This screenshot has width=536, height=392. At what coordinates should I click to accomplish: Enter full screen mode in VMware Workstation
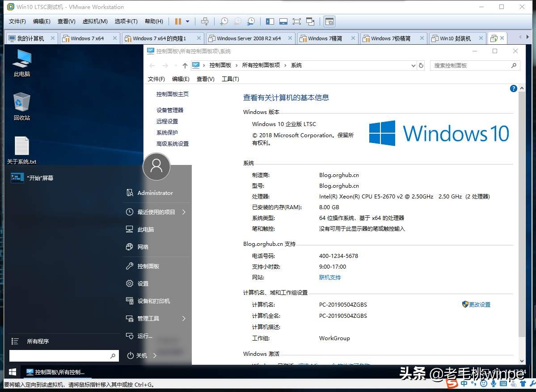296,21
